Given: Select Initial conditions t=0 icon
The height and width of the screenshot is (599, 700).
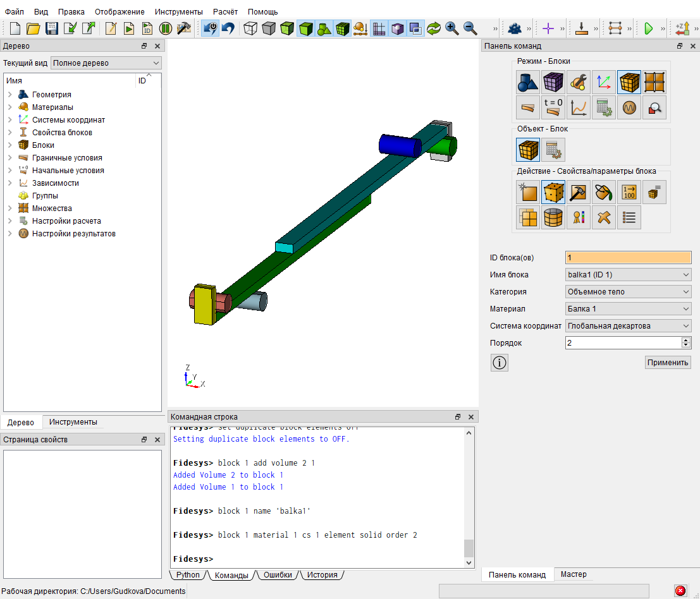Looking at the screenshot, I should pyautogui.click(x=553, y=107).
